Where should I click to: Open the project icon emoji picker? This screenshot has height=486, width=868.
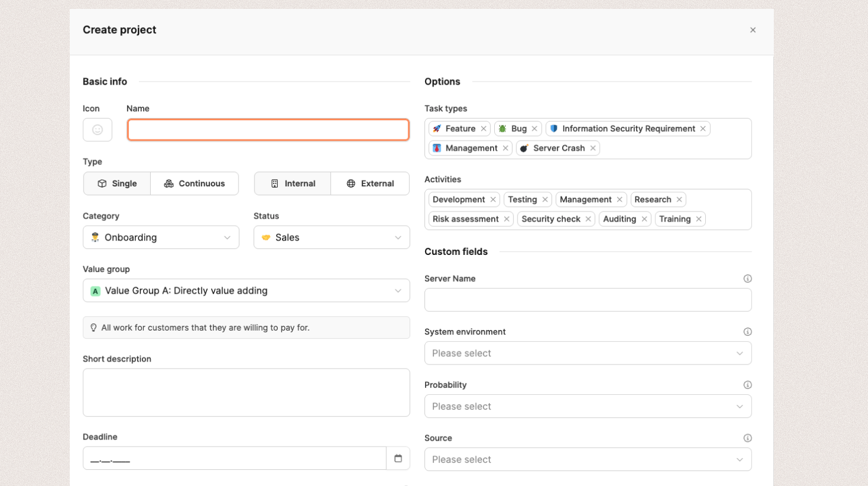(97, 130)
